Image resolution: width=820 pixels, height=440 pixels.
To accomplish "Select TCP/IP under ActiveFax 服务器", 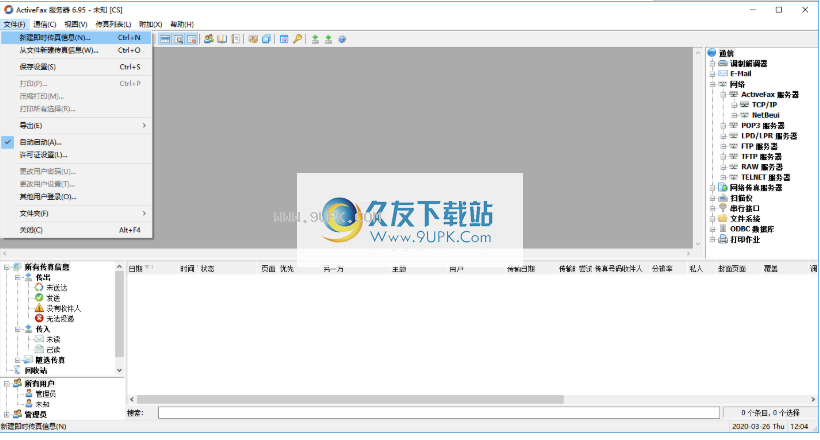I will click(764, 105).
